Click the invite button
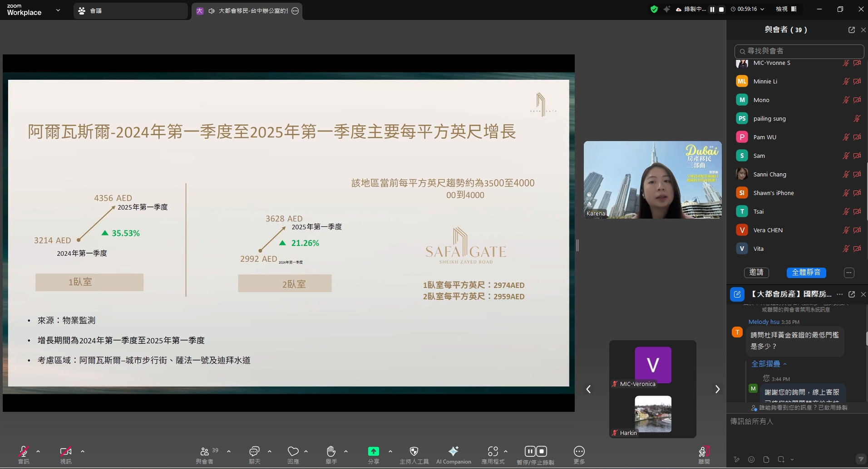The image size is (868, 469). pyautogui.click(x=756, y=273)
